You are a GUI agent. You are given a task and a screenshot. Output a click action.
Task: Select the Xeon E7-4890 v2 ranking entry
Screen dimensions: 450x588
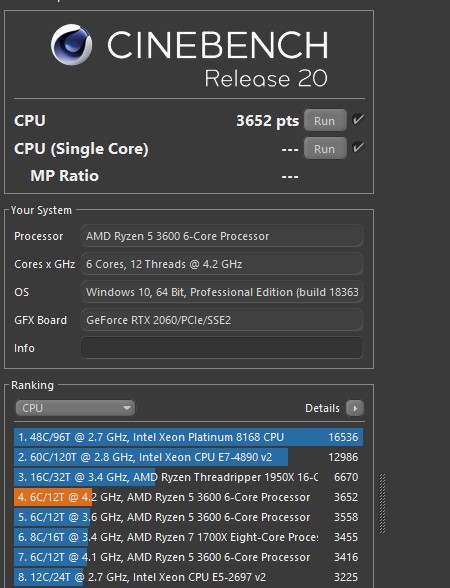[x=188, y=457]
